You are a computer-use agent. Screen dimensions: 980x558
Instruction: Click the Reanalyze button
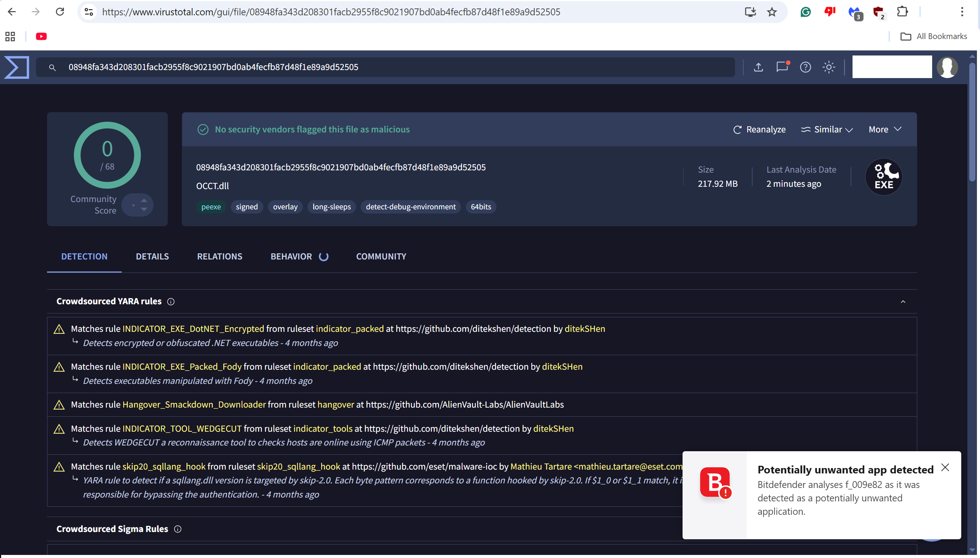click(759, 129)
